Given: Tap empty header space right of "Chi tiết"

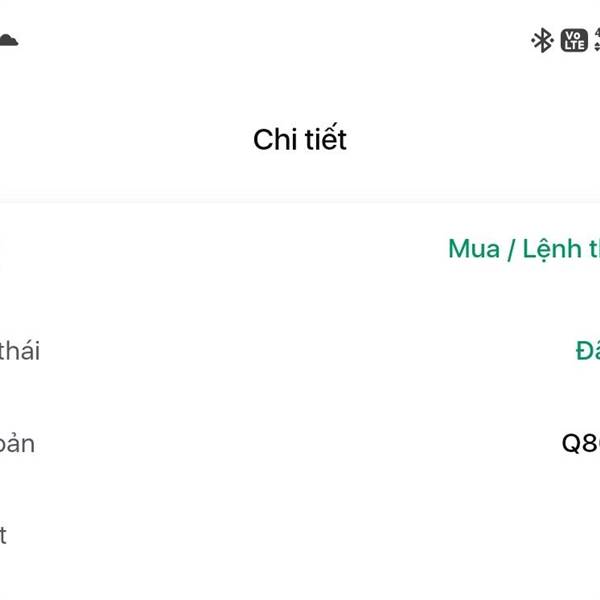Looking at the screenshot, I should click(480, 139).
